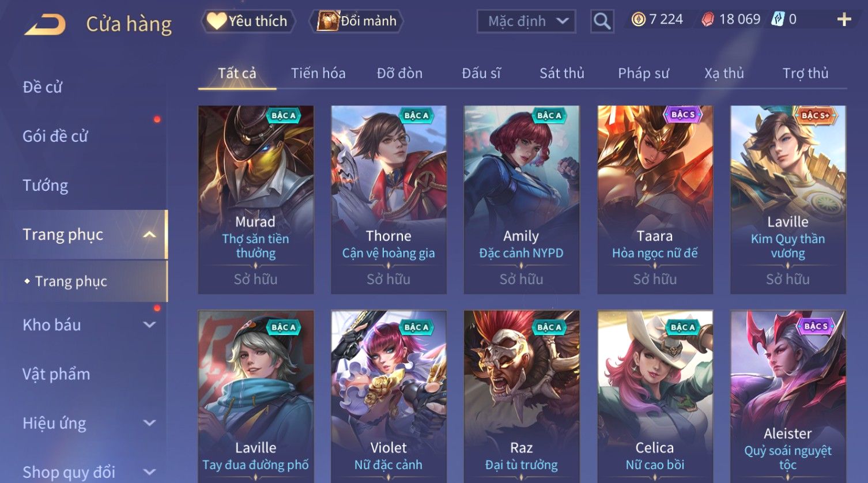This screenshot has height=483, width=868.
Task: Switch to the Pháp sư tab
Action: point(643,73)
